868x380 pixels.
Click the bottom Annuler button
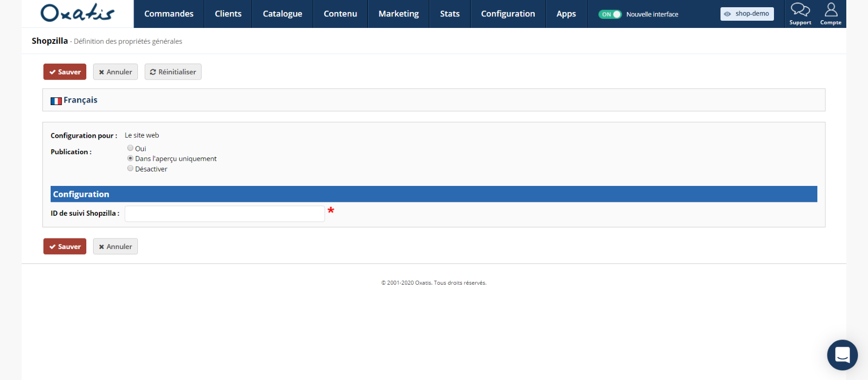[115, 247]
